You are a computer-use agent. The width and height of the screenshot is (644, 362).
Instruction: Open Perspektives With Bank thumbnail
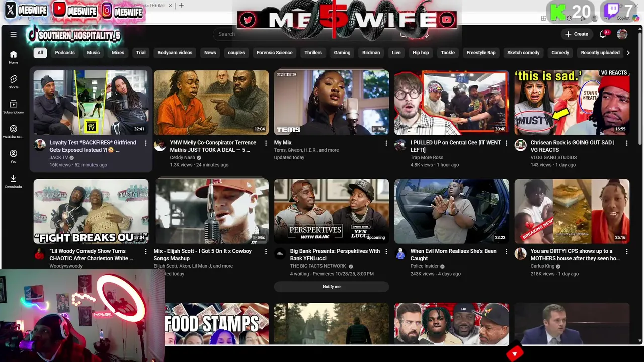(332, 211)
